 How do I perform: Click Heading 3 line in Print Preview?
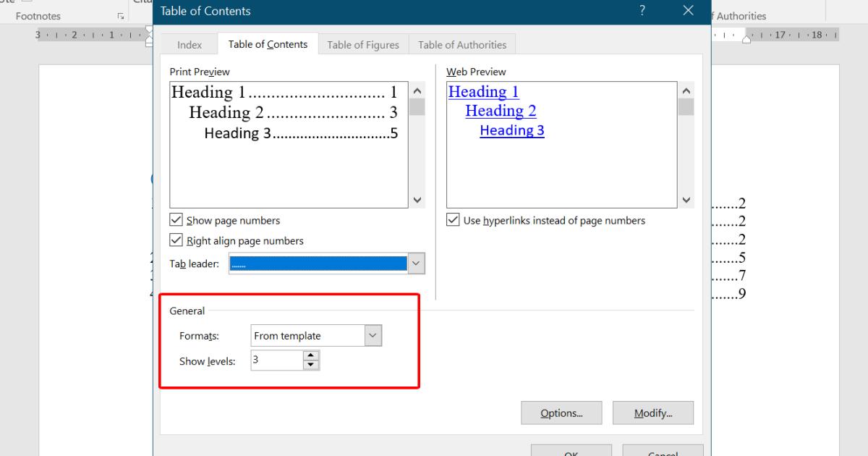(302, 133)
